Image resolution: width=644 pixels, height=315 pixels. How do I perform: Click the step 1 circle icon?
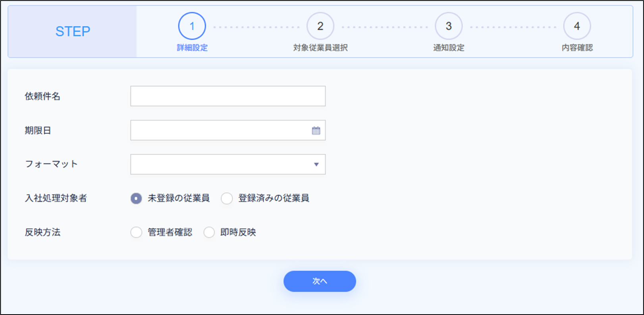pos(192,26)
